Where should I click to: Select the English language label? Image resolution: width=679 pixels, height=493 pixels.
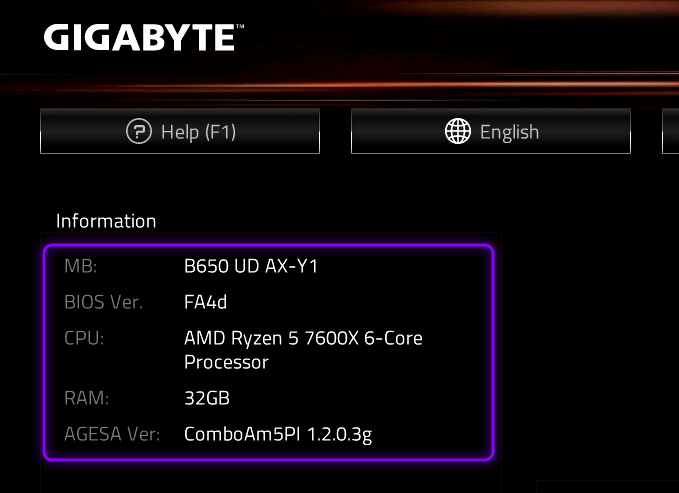(x=509, y=132)
